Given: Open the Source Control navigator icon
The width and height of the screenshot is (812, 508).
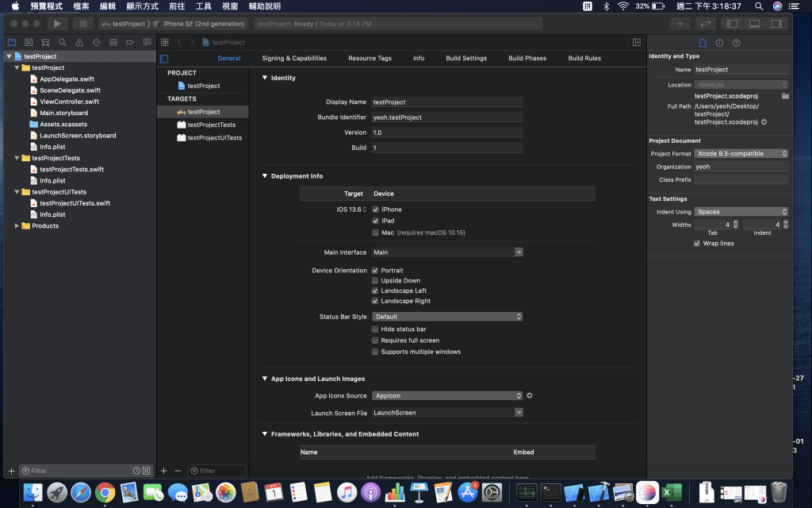Looking at the screenshot, I should tap(29, 42).
